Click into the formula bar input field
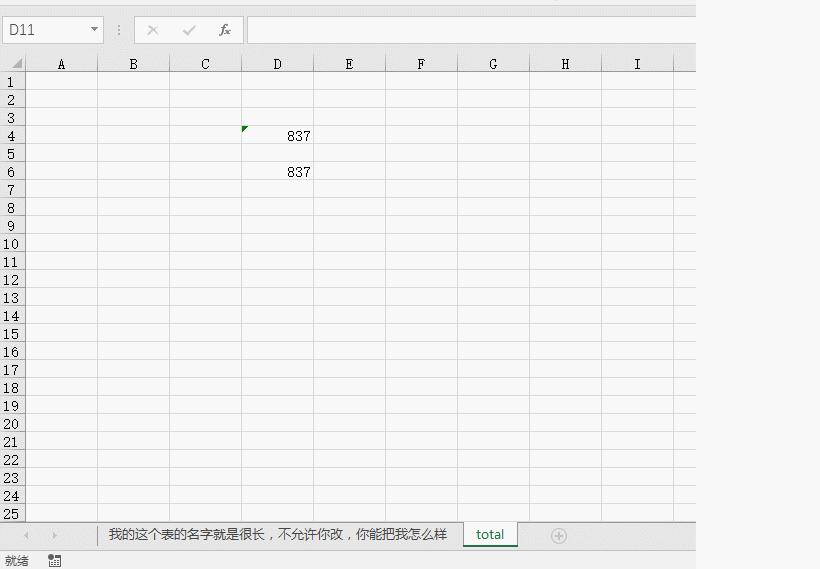The height and width of the screenshot is (569, 820). click(471, 30)
